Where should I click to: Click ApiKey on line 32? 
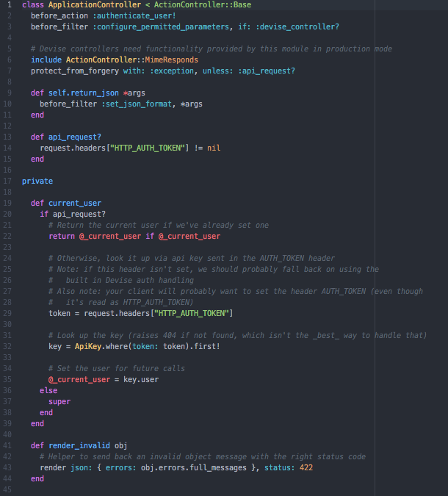point(88,346)
